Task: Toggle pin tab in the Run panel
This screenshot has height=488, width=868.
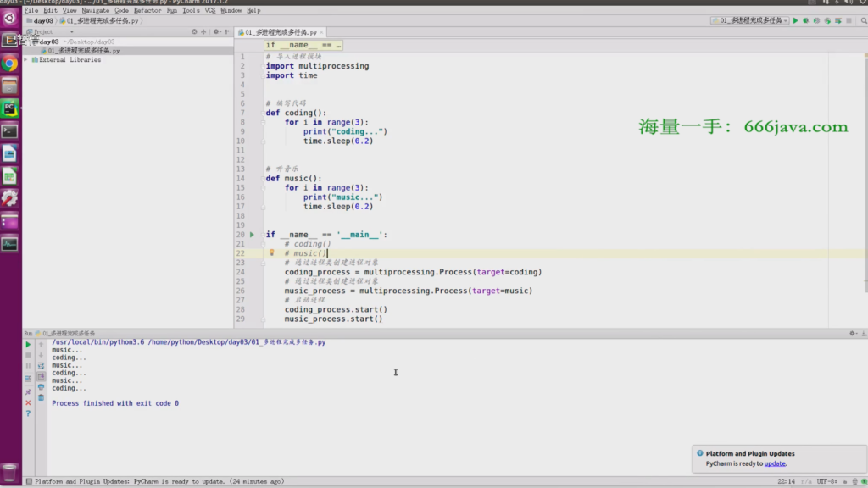Action: [x=28, y=391]
